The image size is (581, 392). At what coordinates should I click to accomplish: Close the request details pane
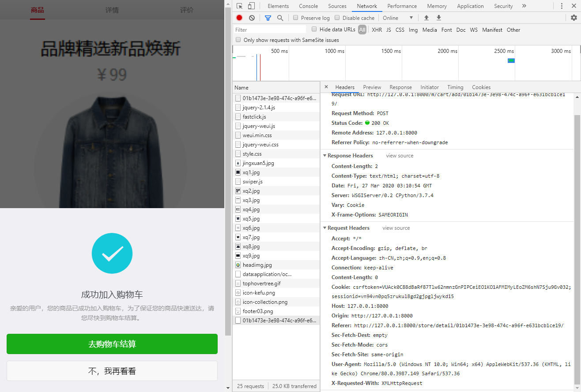[x=326, y=87]
